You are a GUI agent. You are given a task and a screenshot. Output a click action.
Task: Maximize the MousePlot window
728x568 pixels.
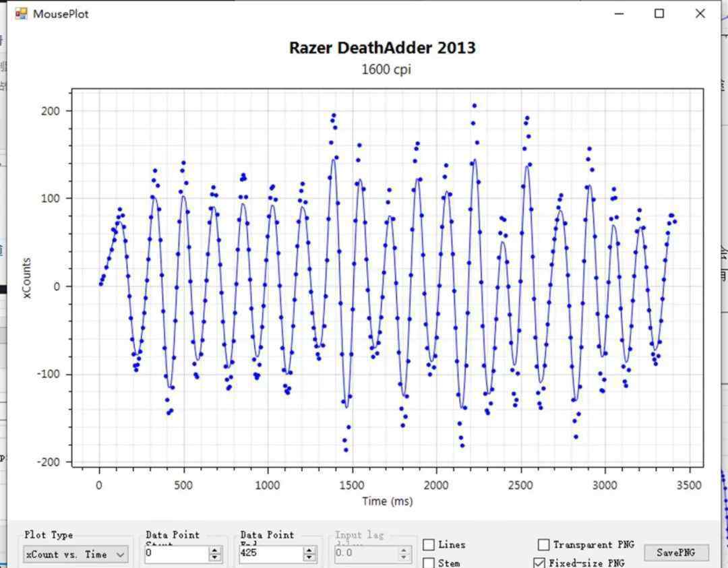659,13
